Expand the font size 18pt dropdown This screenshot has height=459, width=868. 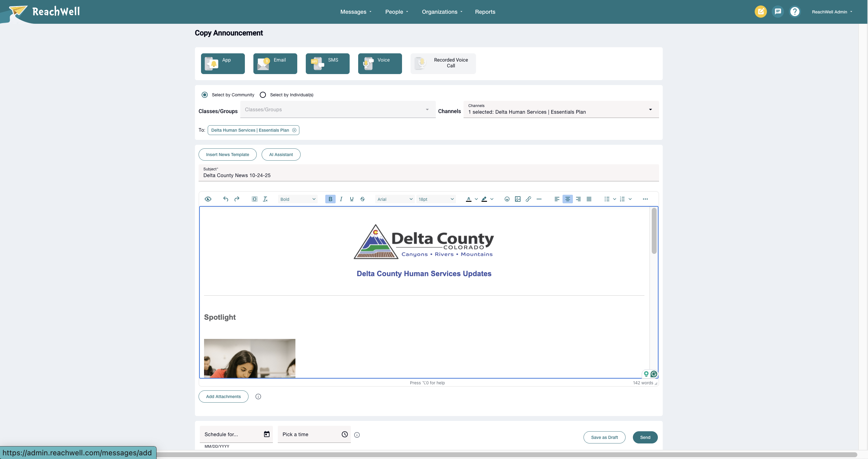tap(436, 199)
